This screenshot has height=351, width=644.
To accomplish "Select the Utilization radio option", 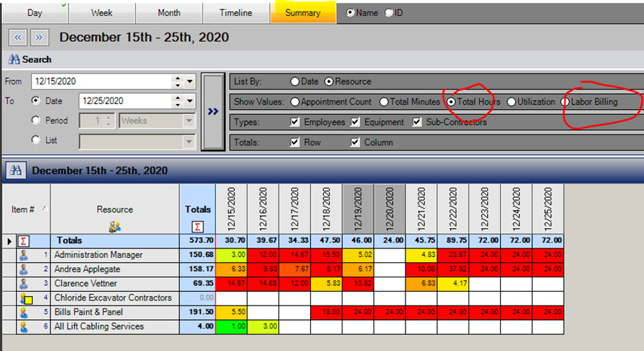I will click(x=512, y=102).
